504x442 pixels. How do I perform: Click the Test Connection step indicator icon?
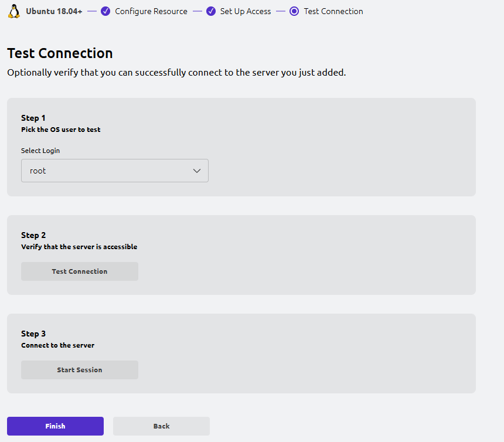[294, 11]
